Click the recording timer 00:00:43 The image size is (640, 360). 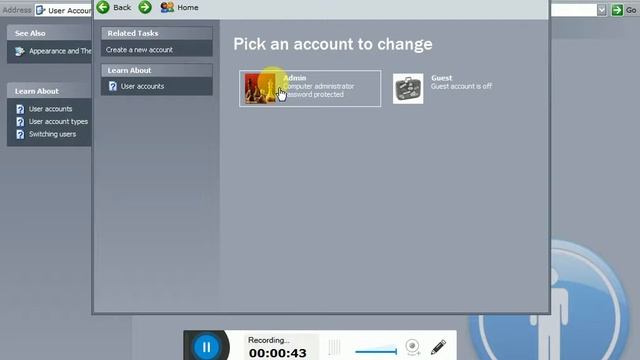tap(278, 353)
